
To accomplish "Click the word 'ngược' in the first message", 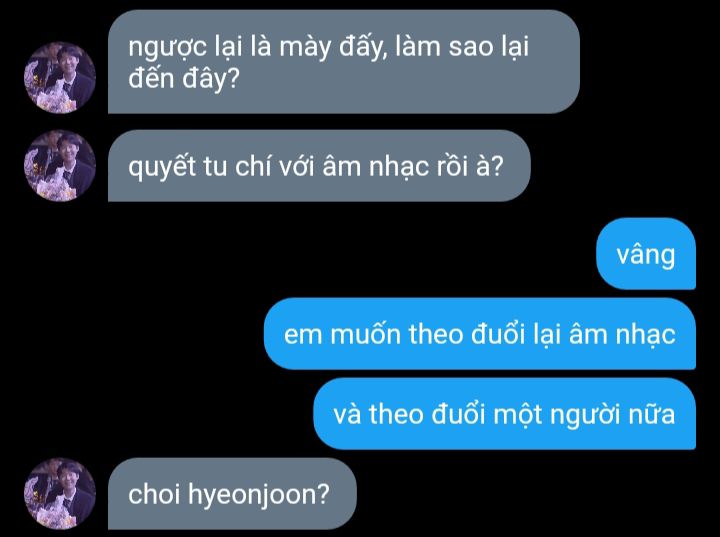I will (x=167, y=49).
